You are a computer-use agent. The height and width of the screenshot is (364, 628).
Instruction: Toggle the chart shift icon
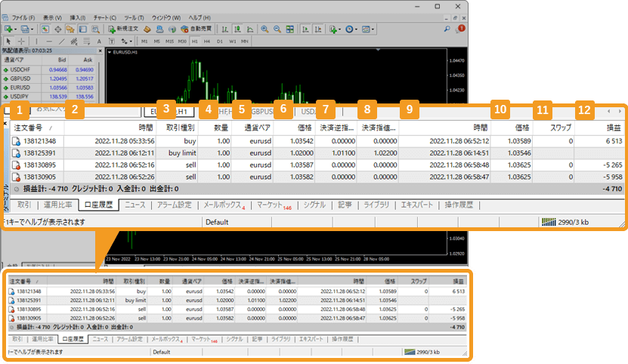[318, 29]
